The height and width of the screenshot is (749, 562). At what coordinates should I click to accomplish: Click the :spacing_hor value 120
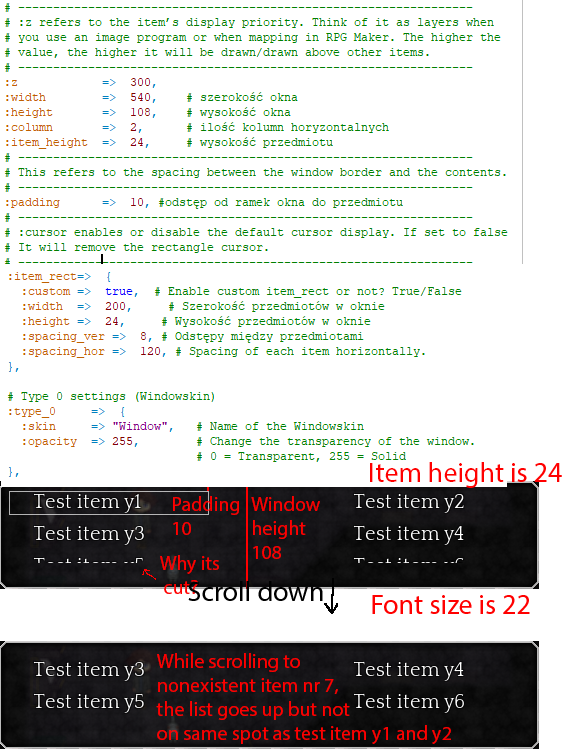tap(150, 352)
